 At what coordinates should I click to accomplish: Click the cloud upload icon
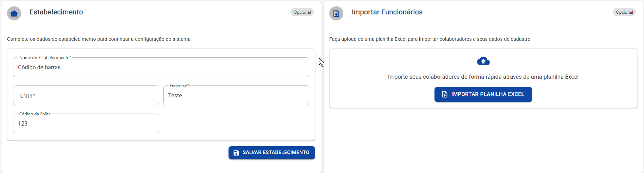coord(483,61)
